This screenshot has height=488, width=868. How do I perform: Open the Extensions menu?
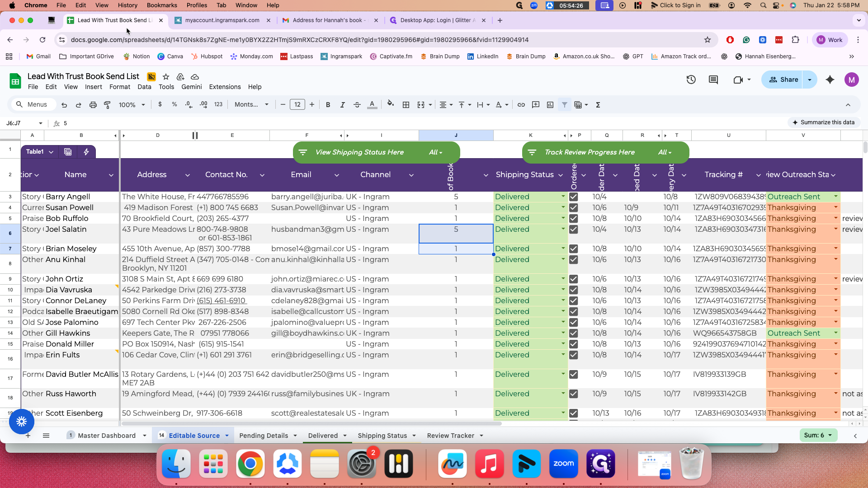tap(225, 87)
